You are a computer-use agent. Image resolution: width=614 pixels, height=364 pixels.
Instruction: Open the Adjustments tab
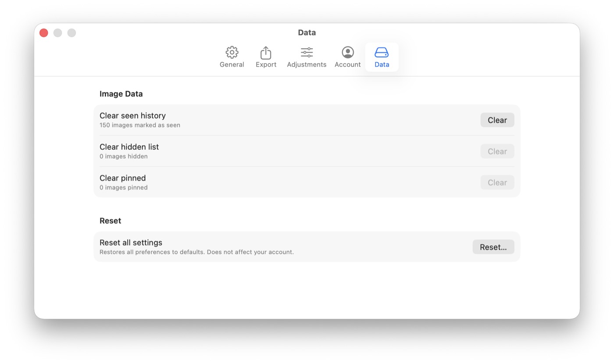(307, 57)
